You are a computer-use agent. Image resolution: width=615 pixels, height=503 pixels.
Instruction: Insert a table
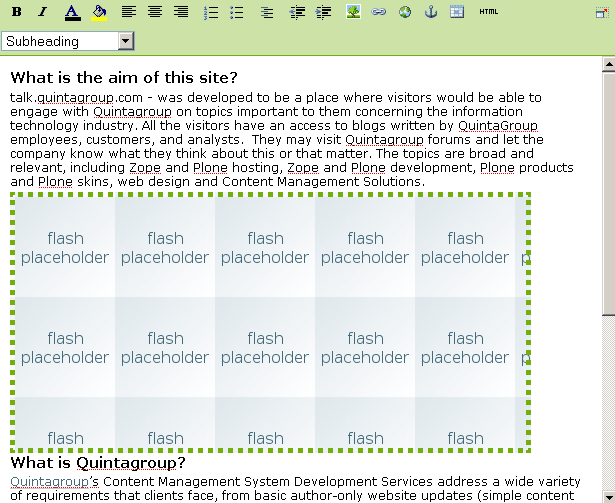(457, 12)
